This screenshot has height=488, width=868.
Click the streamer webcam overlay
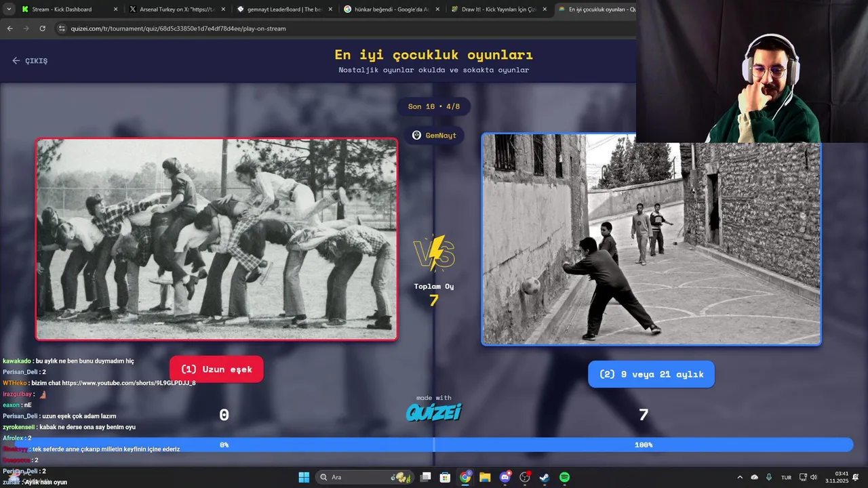pos(752,71)
